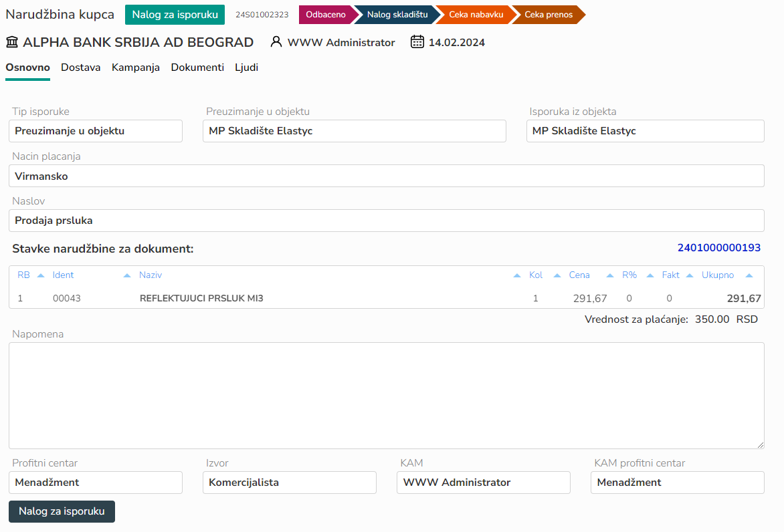The width and height of the screenshot is (784, 532).
Task: Click the order number 24S01002323
Action: tap(262, 15)
